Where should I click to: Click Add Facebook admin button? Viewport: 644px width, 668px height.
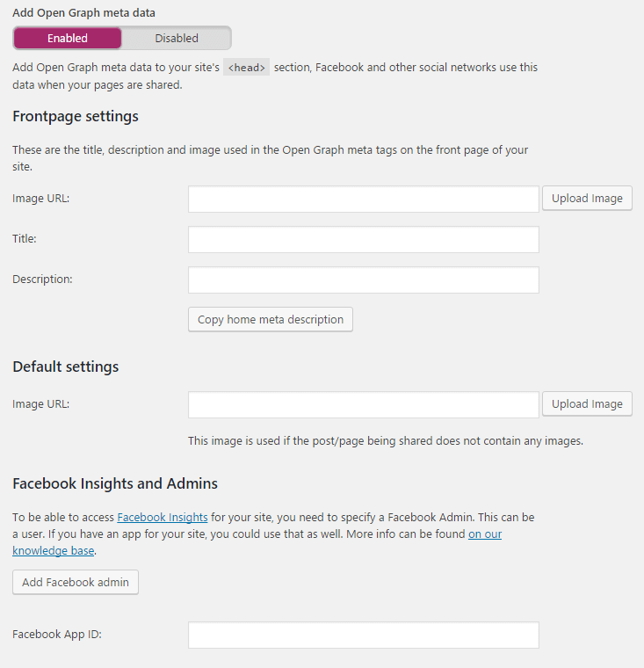76,583
